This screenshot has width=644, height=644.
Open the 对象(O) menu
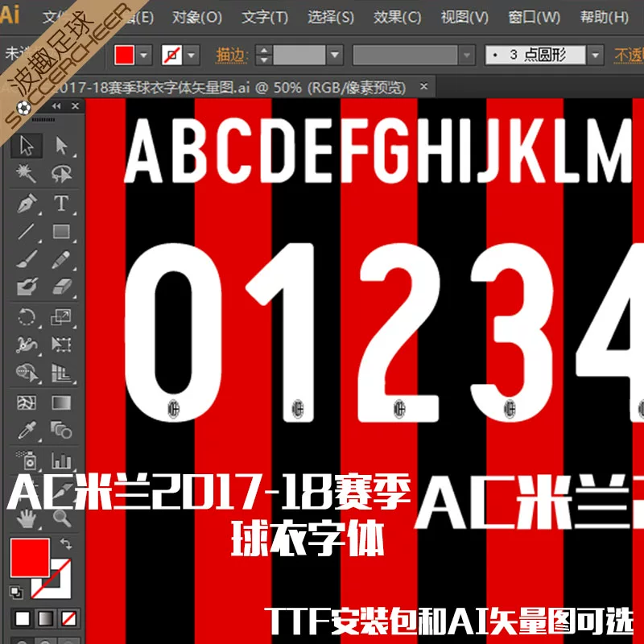click(x=197, y=17)
